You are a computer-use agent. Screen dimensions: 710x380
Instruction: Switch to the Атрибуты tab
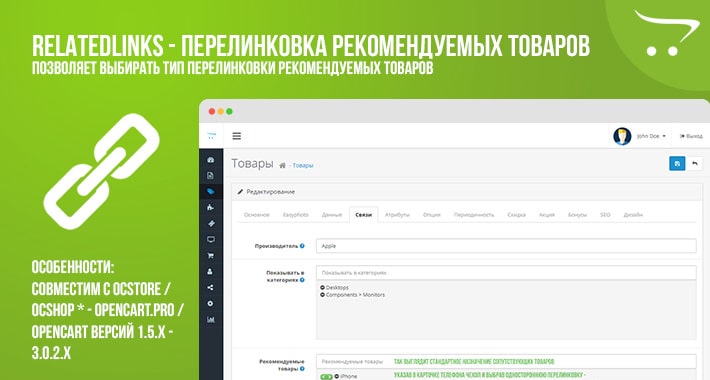[397, 215]
